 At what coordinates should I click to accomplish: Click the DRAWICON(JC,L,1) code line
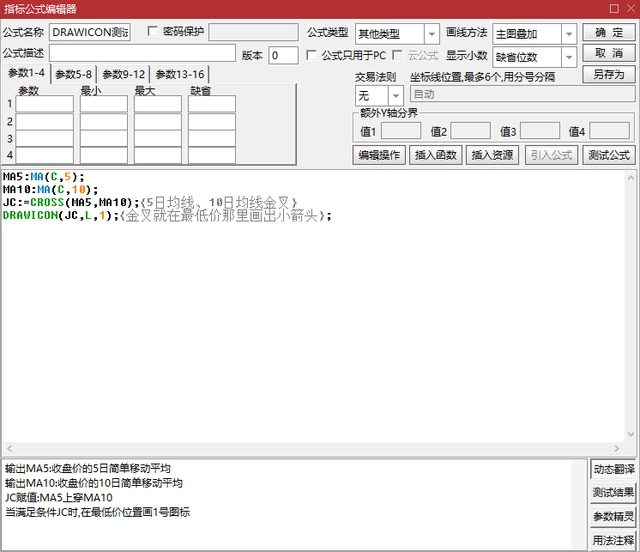pyautogui.click(x=167, y=216)
